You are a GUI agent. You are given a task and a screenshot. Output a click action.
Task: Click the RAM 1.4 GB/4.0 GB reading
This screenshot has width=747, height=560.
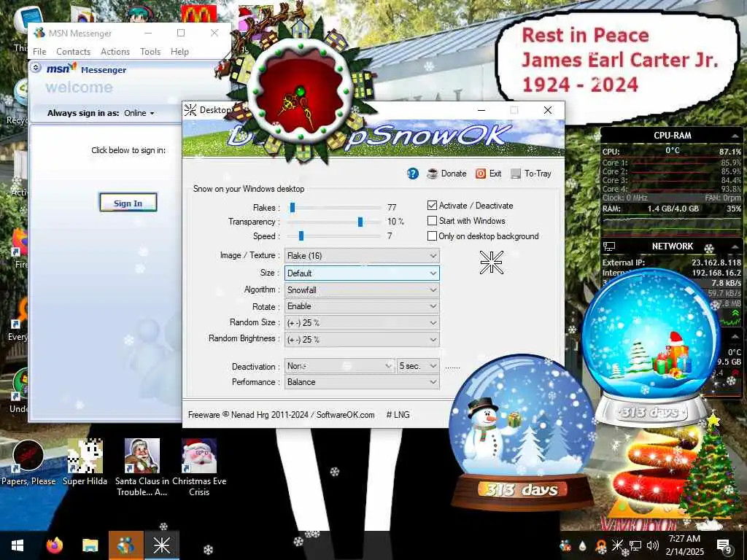click(x=673, y=209)
